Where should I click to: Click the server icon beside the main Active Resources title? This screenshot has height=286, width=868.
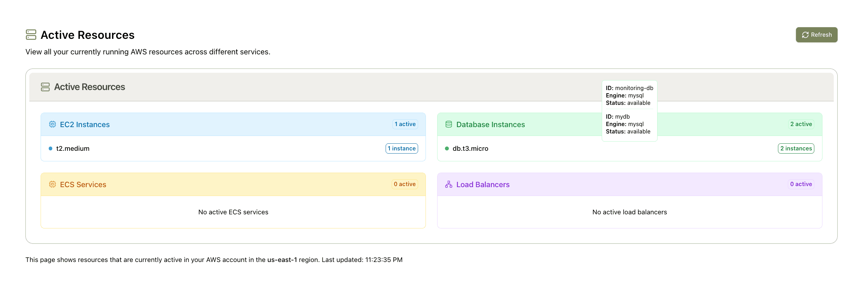coord(31,35)
